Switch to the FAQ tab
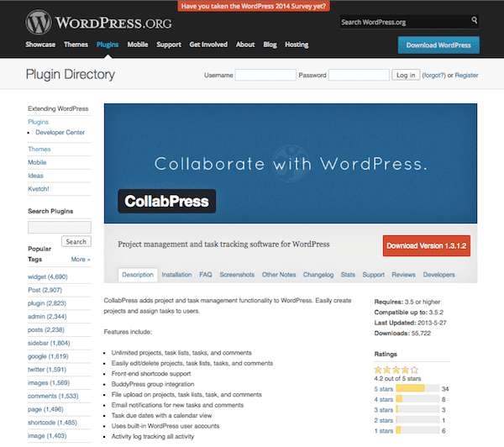This screenshot has width=504, height=447. [206, 275]
